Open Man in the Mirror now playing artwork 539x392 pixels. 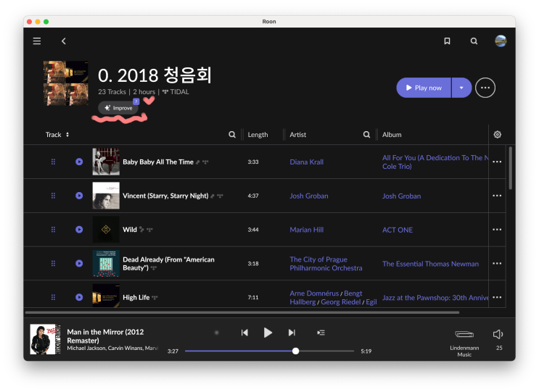coord(45,339)
